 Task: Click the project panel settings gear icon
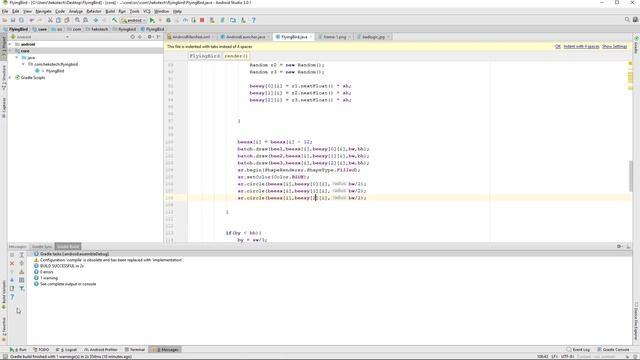tap(150, 37)
